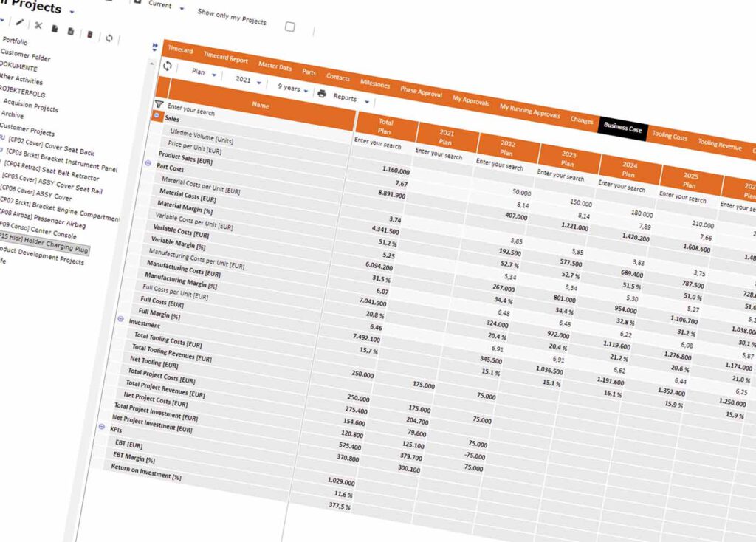756x542 pixels.
Task: Go to the Master Data tab
Action: pos(275,66)
